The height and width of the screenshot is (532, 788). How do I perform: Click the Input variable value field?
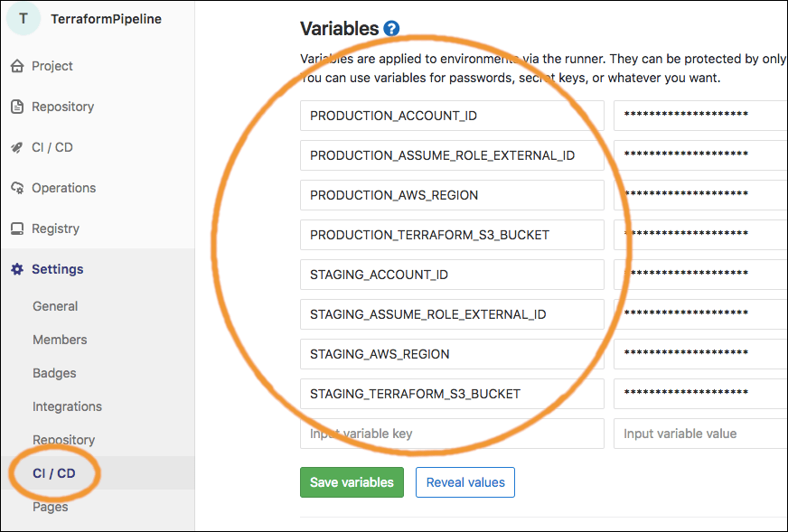pyautogui.click(x=700, y=433)
